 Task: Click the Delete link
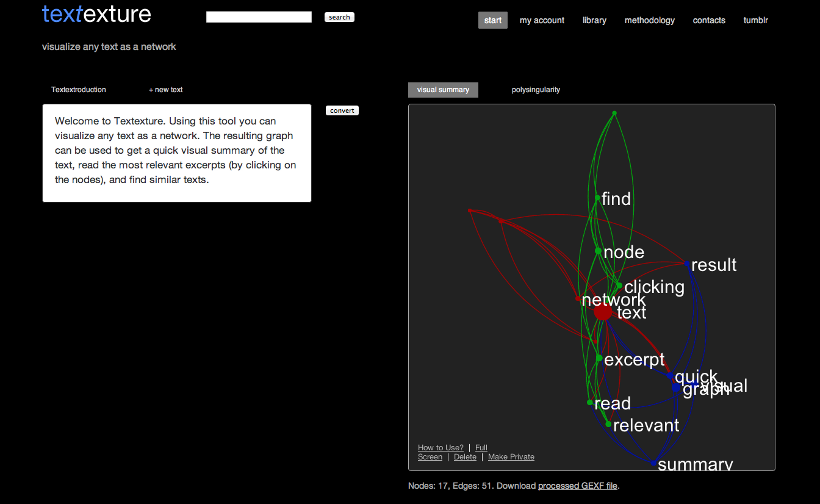point(465,457)
